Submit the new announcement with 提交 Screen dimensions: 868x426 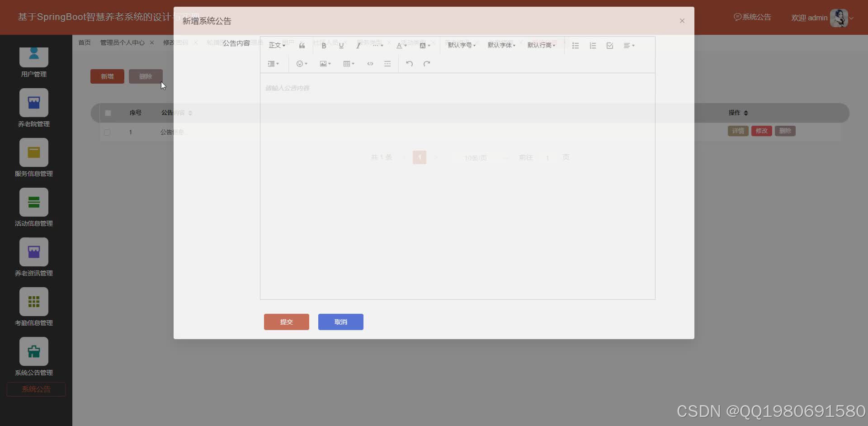[287, 322]
